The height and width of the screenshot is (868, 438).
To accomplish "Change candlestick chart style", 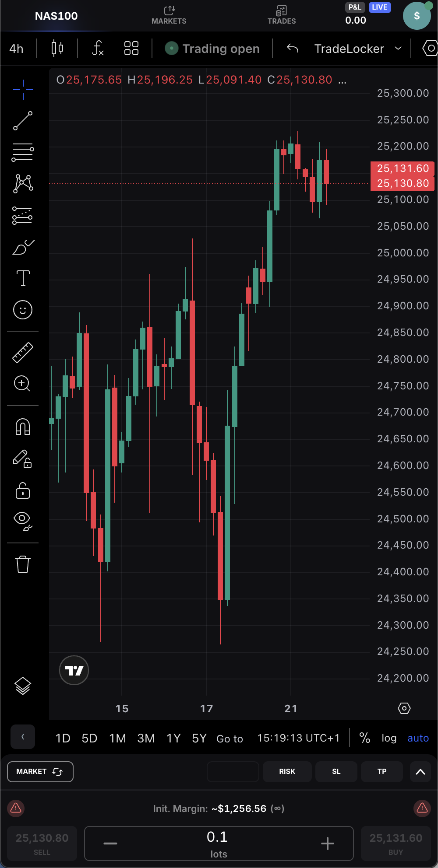I will [57, 48].
